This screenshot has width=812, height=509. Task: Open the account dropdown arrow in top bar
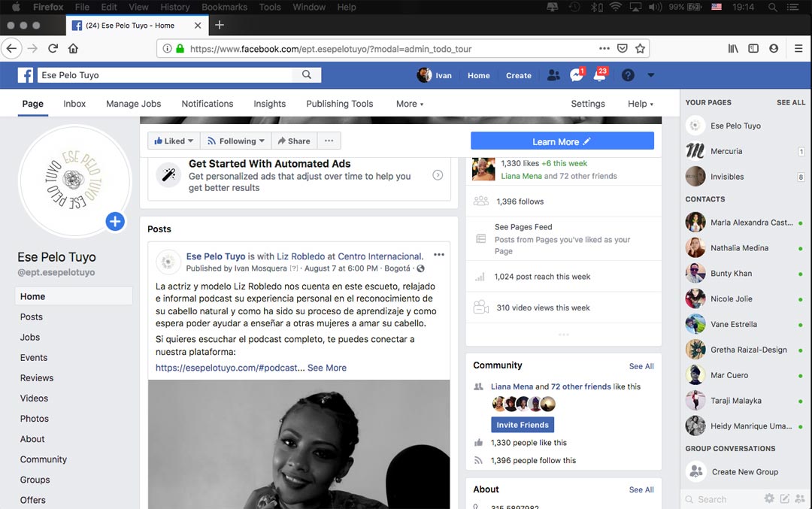pyautogui.click(x=651, y=75)
